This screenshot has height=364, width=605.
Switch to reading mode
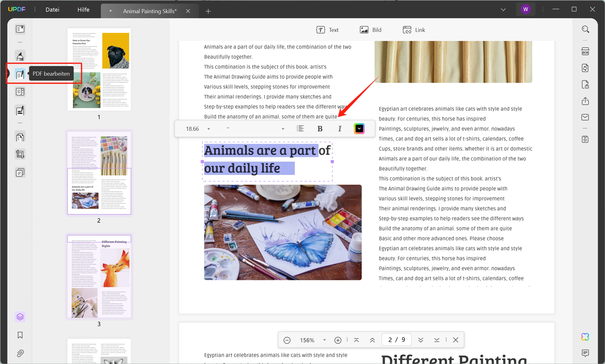(x=20, y=29)
